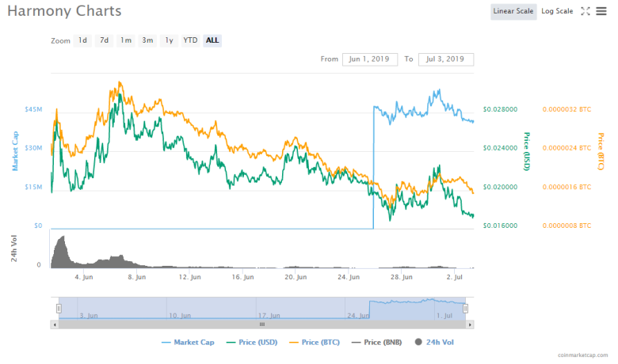618x364 pixels.
Task: Click navigator scrollbar left arrow
Action: tap(55, 324)
